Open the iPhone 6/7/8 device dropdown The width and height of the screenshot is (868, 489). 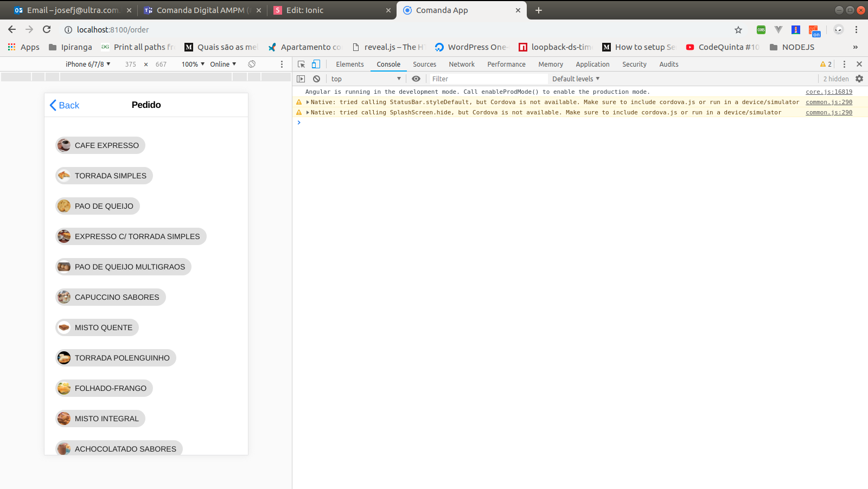click(x=88, y=64)
